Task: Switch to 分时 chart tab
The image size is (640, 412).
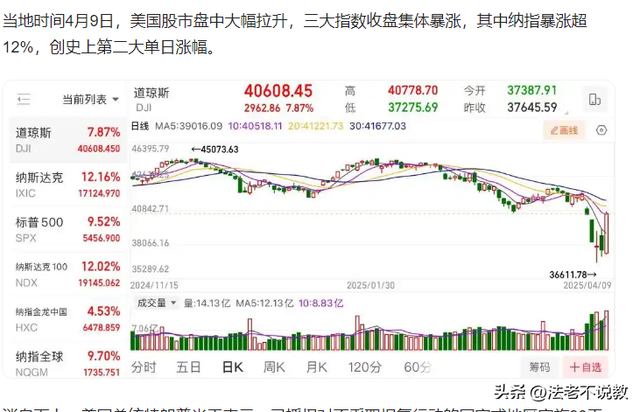Action: click(144, 367)
